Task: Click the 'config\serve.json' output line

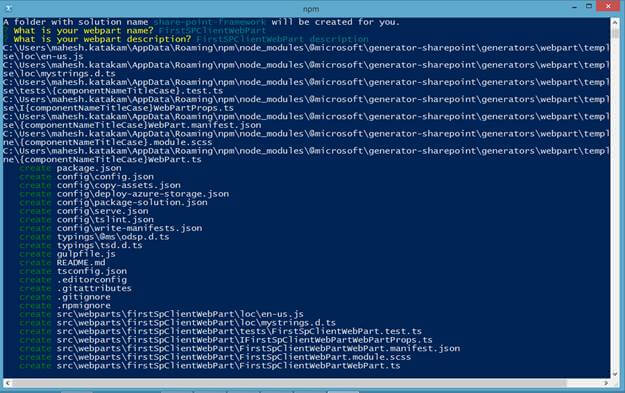Action: point(84,211)
